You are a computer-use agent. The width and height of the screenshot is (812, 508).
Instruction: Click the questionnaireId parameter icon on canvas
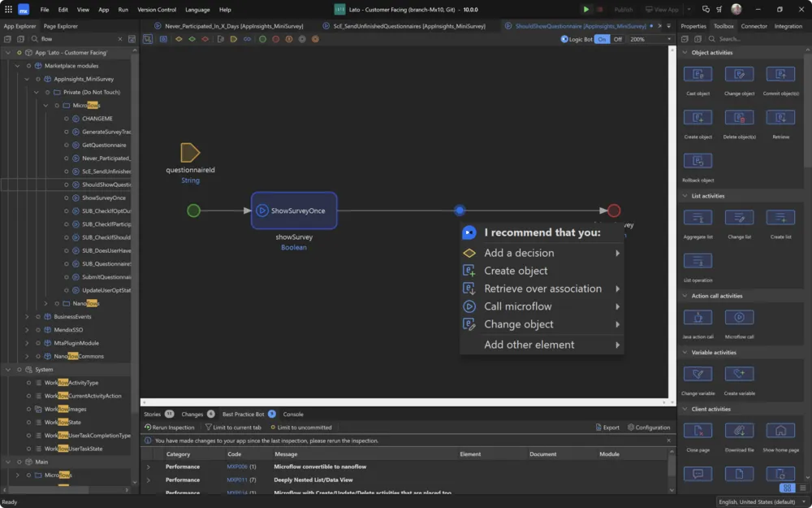(x=190, y=153)
